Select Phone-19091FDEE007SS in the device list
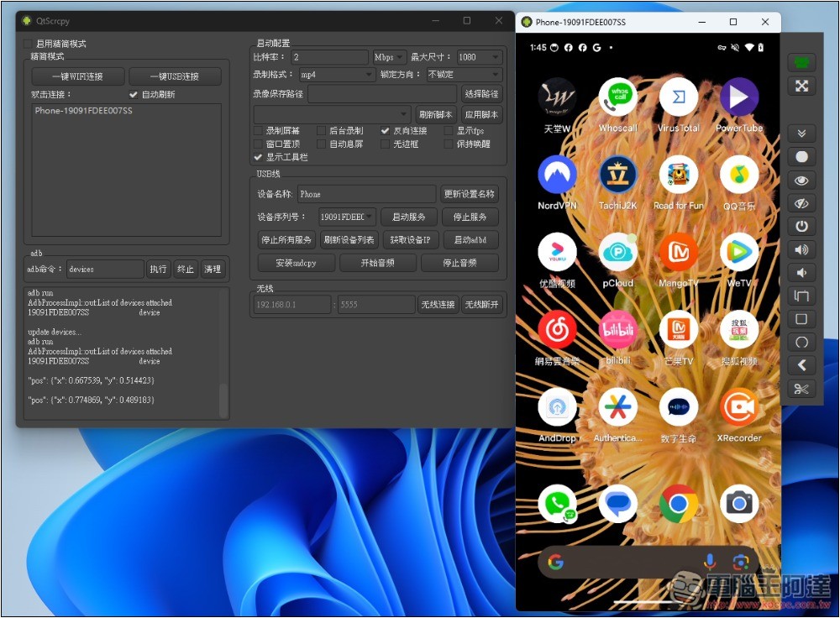 point(83,111)
